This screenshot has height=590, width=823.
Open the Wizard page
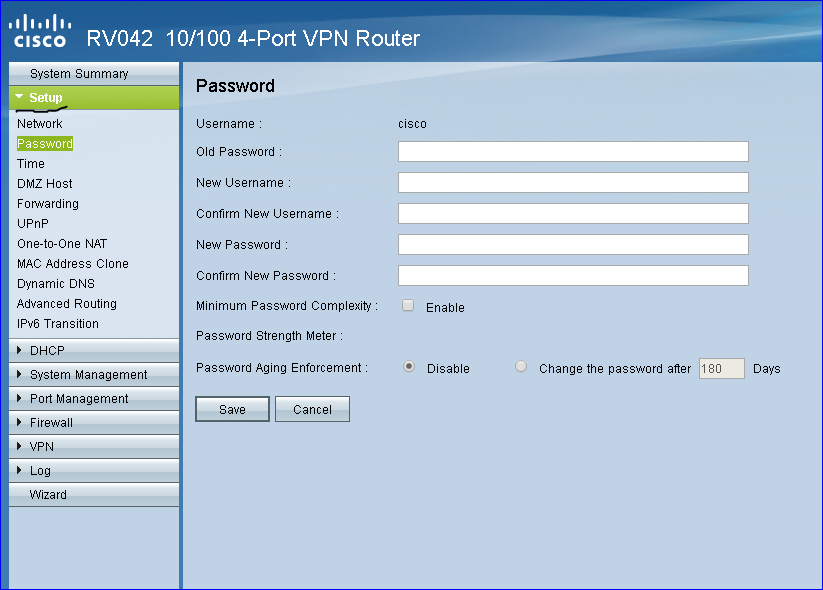pos(94,494)
